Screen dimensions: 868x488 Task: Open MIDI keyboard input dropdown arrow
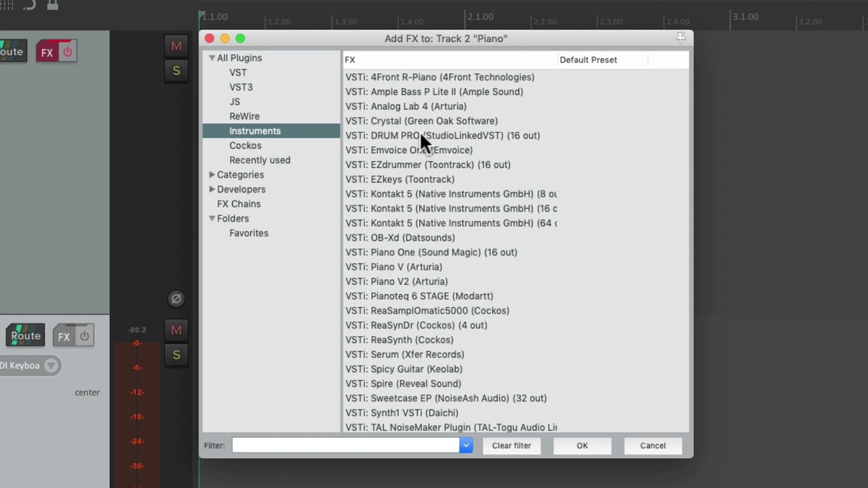coord(51,365)
